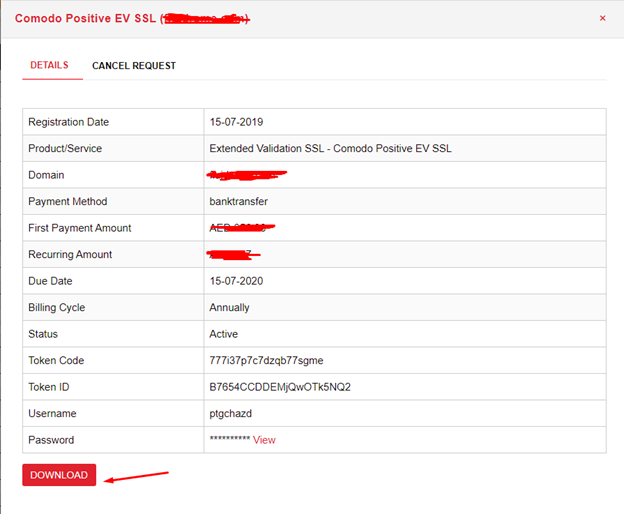
Task: Click the Download button
Action: [x=59, y=475]
